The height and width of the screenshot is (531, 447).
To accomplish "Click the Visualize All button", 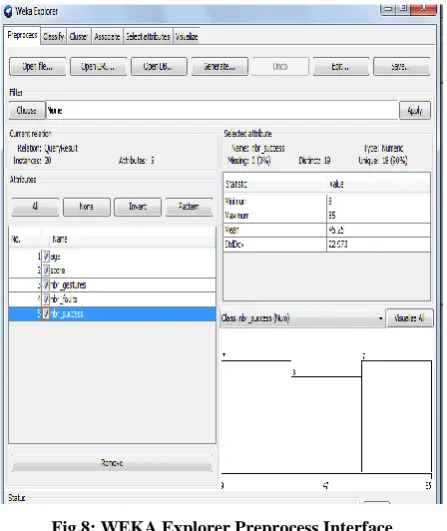I will (x=409, y=318).
